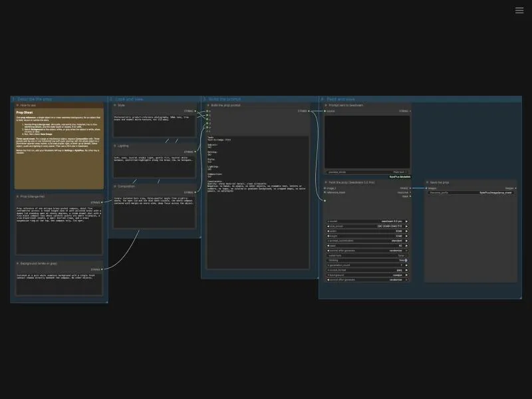This screenshot has width=532, height=399.
Task: Click the filename_prefix field on Save node
Action: click(x=471, y=193)
